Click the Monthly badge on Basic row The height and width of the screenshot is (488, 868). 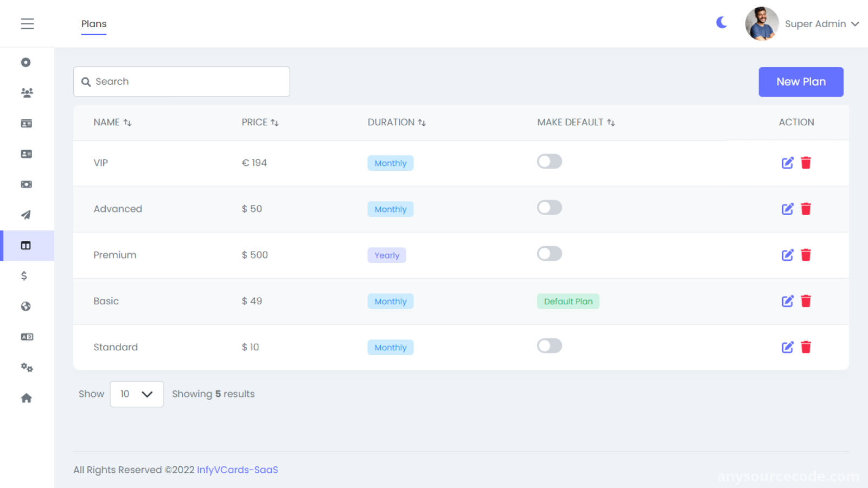click(391, 301)
